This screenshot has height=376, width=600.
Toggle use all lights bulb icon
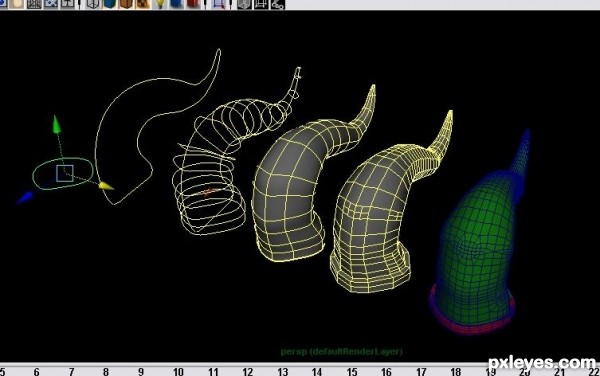pos(160,4)
